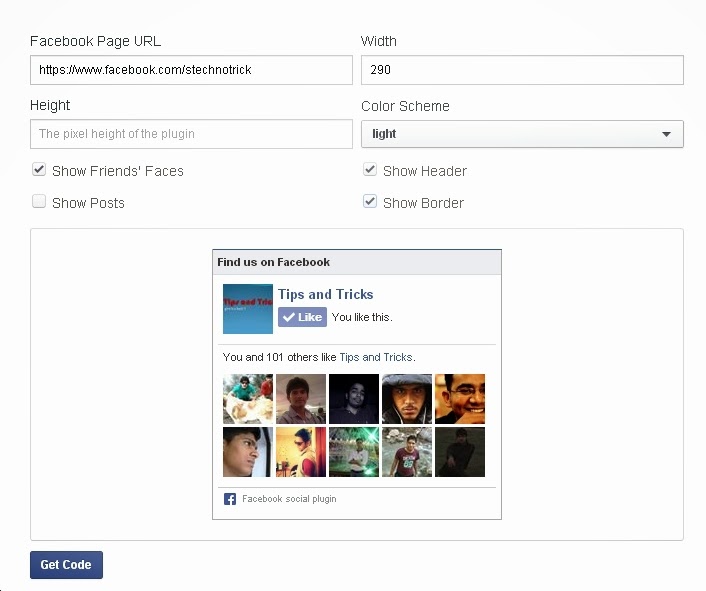Click green-lit friend photo in bottom row

coord(354,452)
